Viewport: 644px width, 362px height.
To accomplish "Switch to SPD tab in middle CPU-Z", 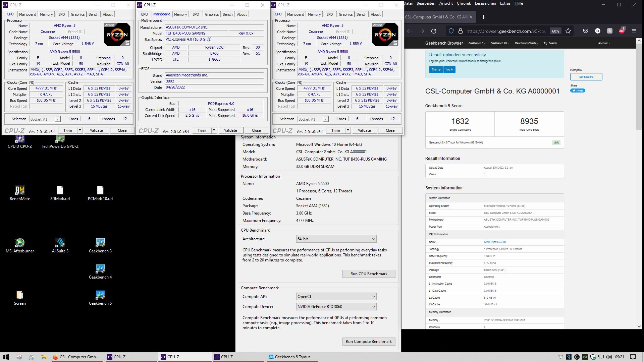I will click(x=196, y=14).
